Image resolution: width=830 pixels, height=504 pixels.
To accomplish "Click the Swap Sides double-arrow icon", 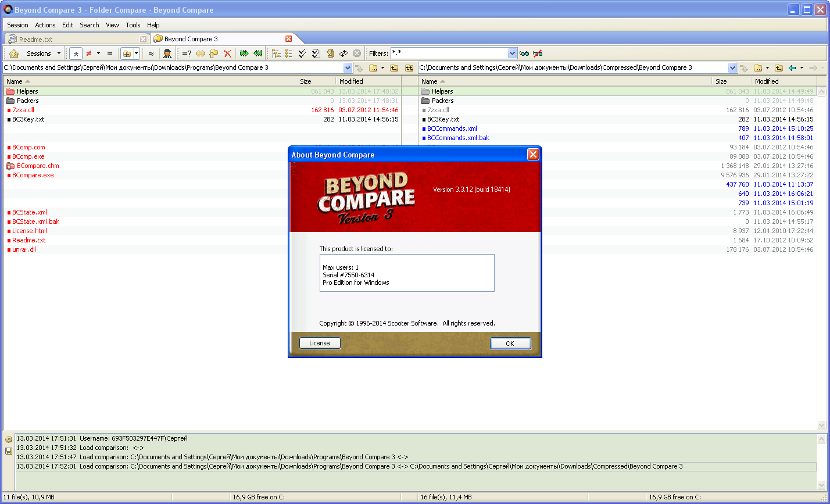I will [x=201, y=53].
